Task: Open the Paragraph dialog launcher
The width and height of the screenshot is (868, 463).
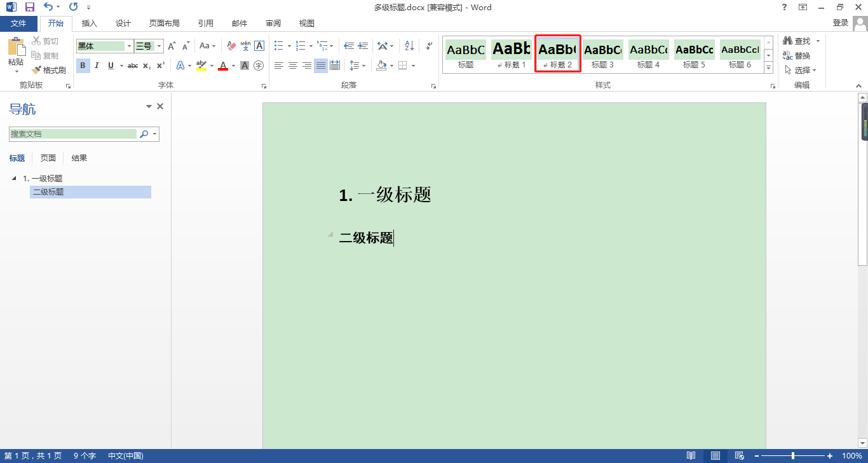Action: click(433, 86)
